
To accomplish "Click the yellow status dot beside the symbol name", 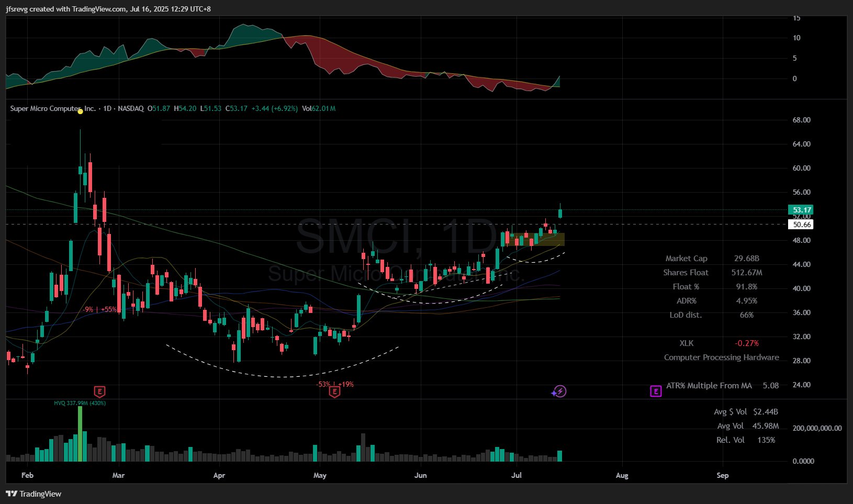I will coord(80,111).
